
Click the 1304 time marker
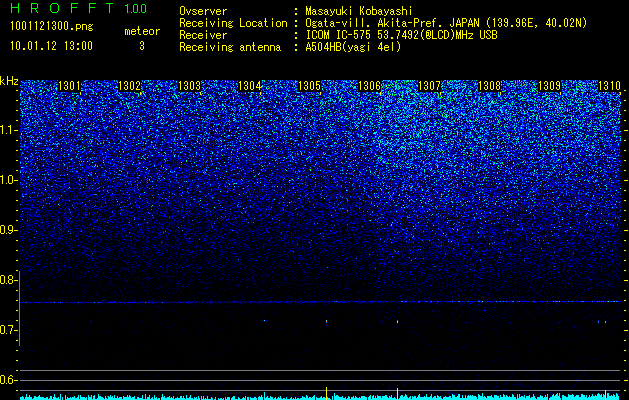click(x=250, y=86)
